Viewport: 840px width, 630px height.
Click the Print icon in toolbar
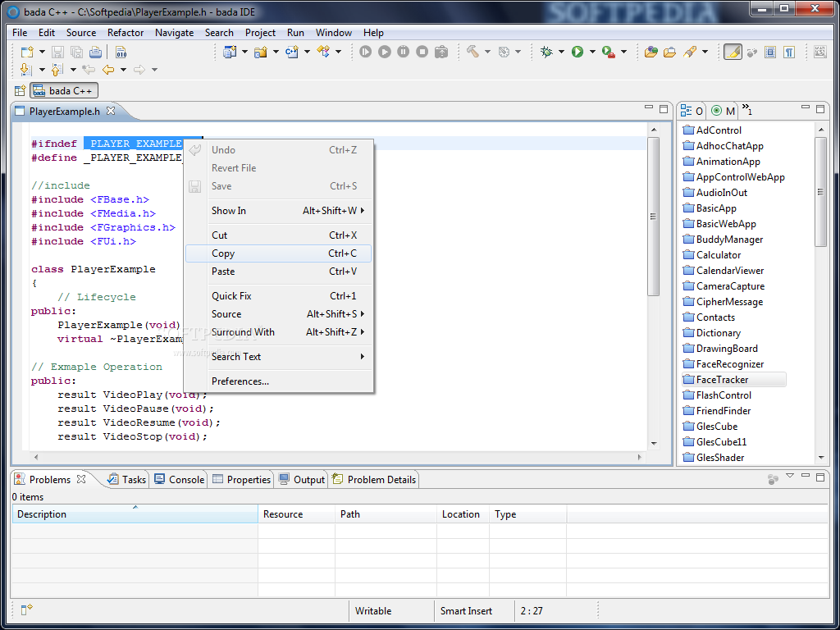coord(95,52)
